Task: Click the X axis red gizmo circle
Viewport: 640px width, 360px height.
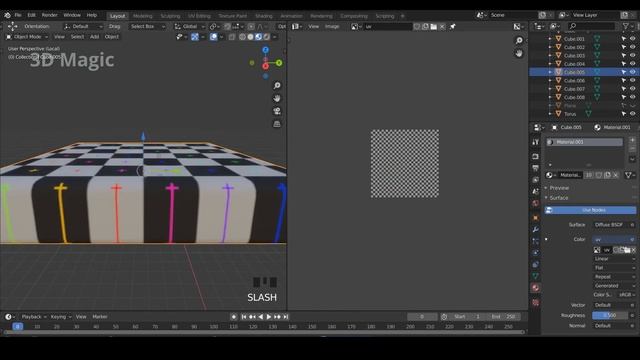Action: [x=265, y=66]
